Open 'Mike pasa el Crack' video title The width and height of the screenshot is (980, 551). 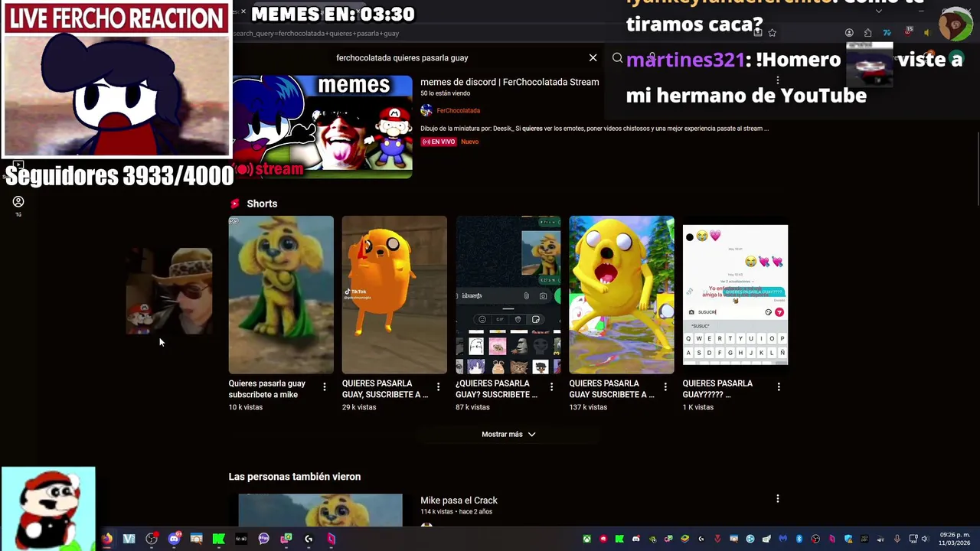tap(459, 500)
